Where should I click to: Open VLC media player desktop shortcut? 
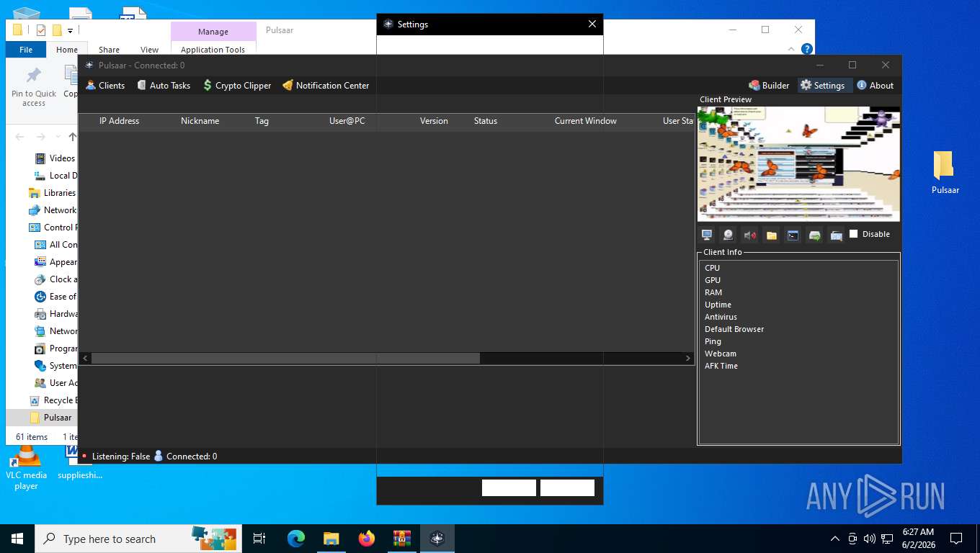point(27,468)
